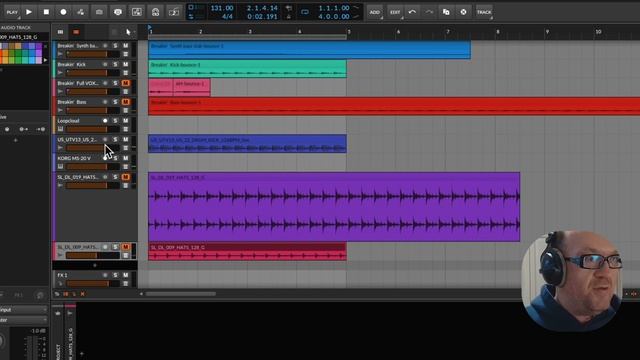Solo the Breakin' Synth bass track
The image size is (640, 360).
(x=116, y=46)
